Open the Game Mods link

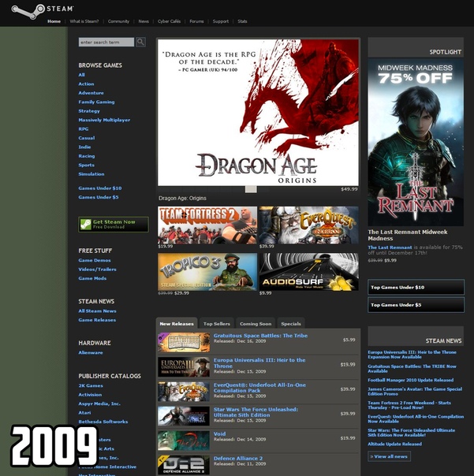point(92,278)
